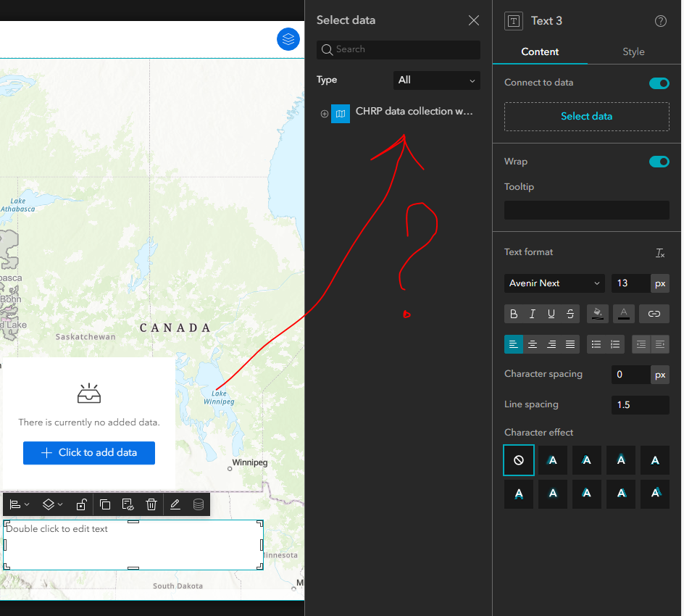The image size is (684, 616).
Task: Clear text formatting with the Tx icon
Action: [660, 253]
